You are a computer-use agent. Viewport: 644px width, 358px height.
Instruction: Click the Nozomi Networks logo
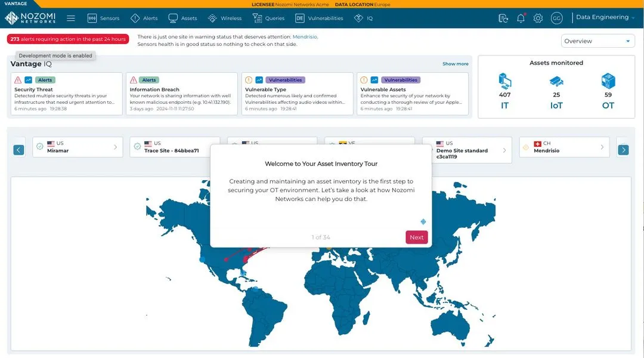[30, 18]
